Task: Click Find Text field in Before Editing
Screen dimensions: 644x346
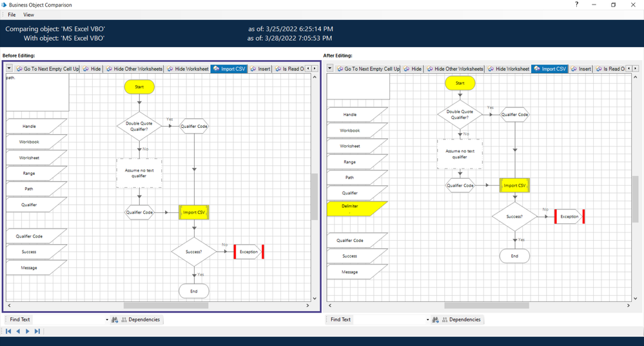Action: 68,320
